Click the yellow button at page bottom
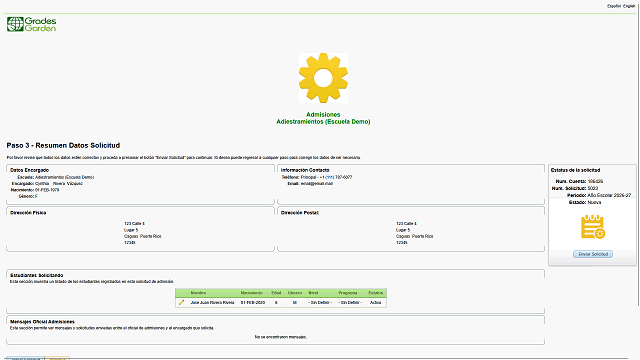The image size is (640, 360). 57,358
